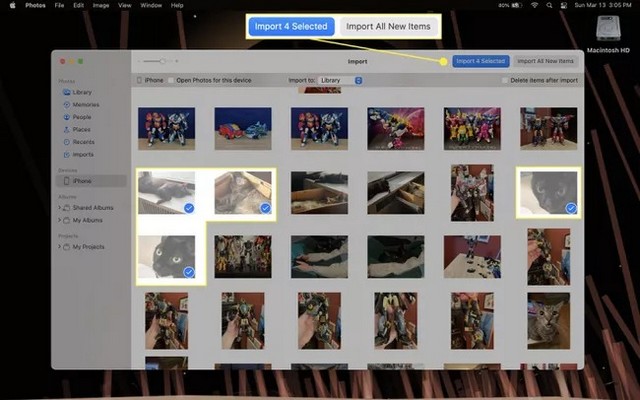Click Import 4 Selected button
This screenshot has width=640, height=400.
pos(480,61)
